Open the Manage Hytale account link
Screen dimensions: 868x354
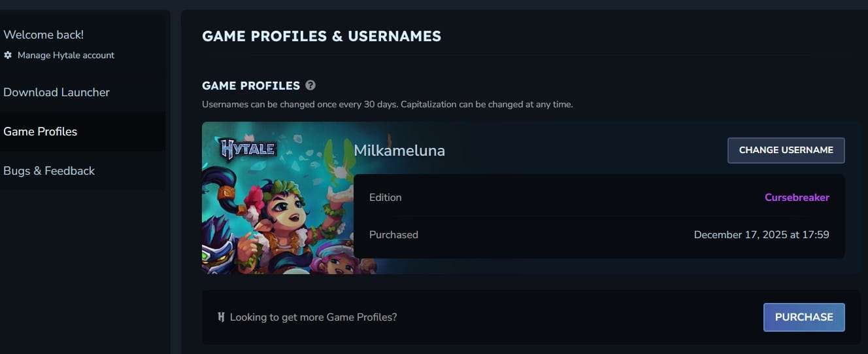(x=65, y=56)
